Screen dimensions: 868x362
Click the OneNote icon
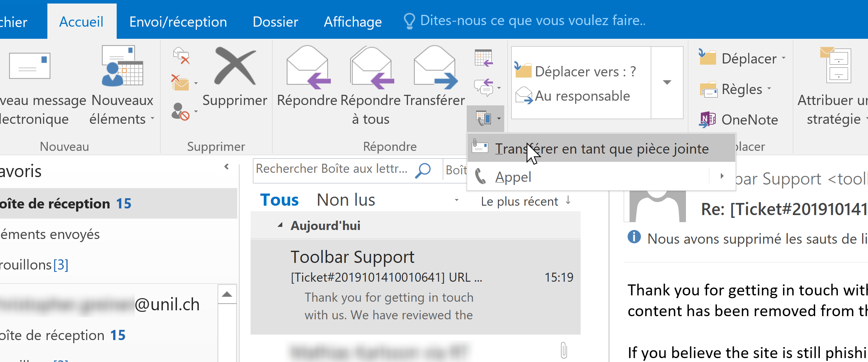point(707,119)
